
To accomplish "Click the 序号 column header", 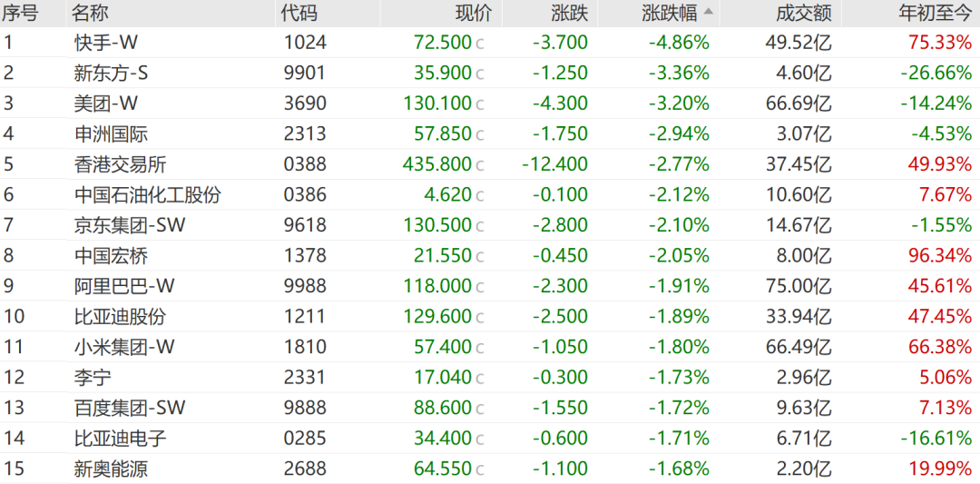I will click(21, 13).
